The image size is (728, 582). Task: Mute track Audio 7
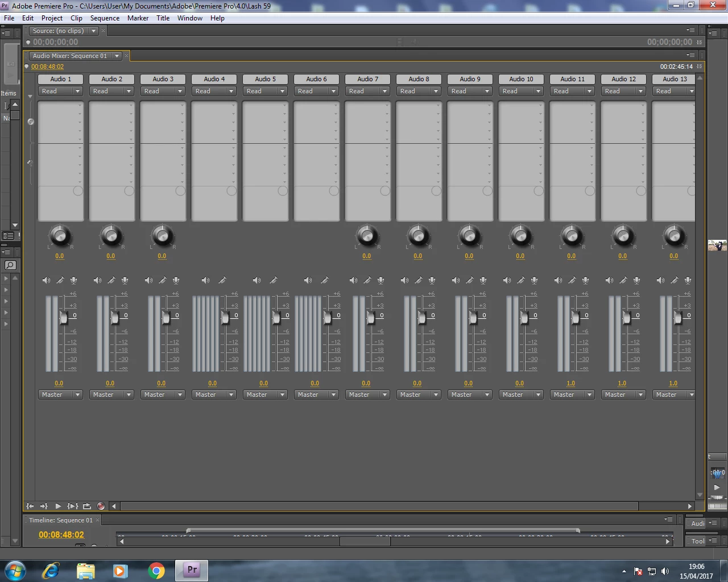353,280
